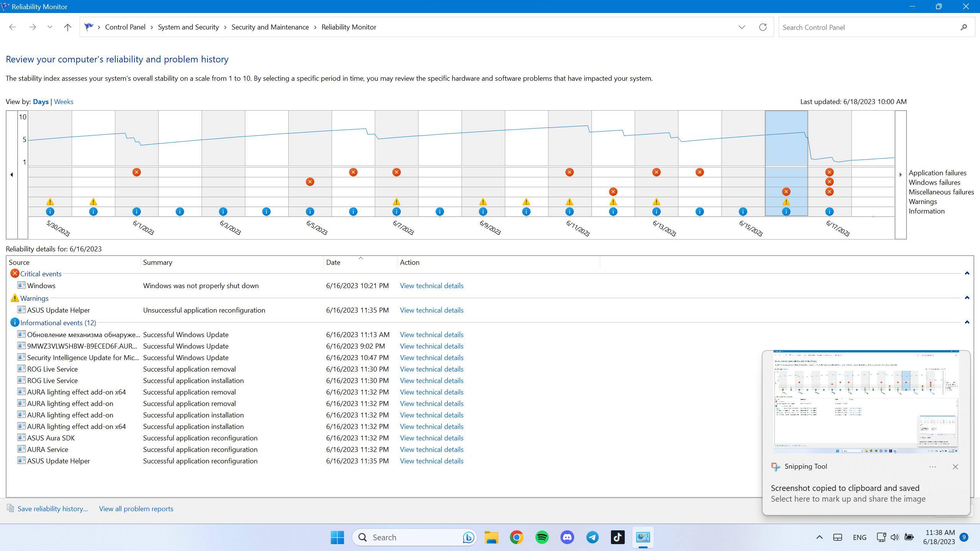Collapse the Informational events group
The image size is (980, 551).
[967, 322]
